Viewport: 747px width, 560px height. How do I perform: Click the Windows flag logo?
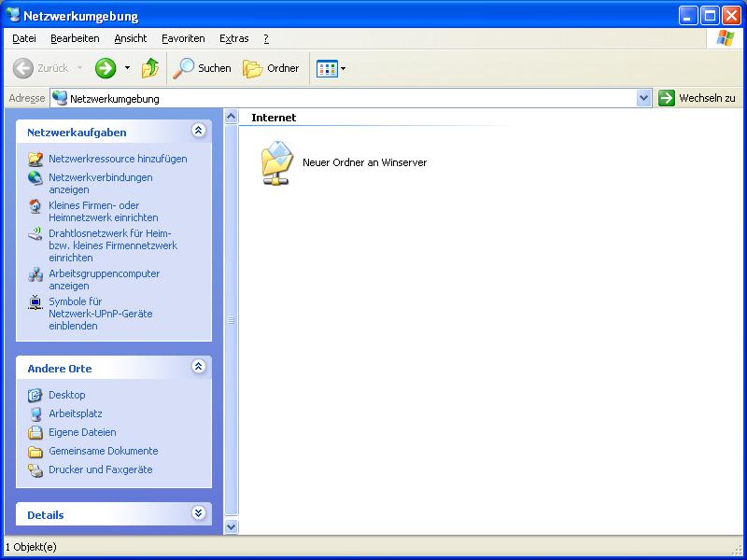tap(726, 38)
